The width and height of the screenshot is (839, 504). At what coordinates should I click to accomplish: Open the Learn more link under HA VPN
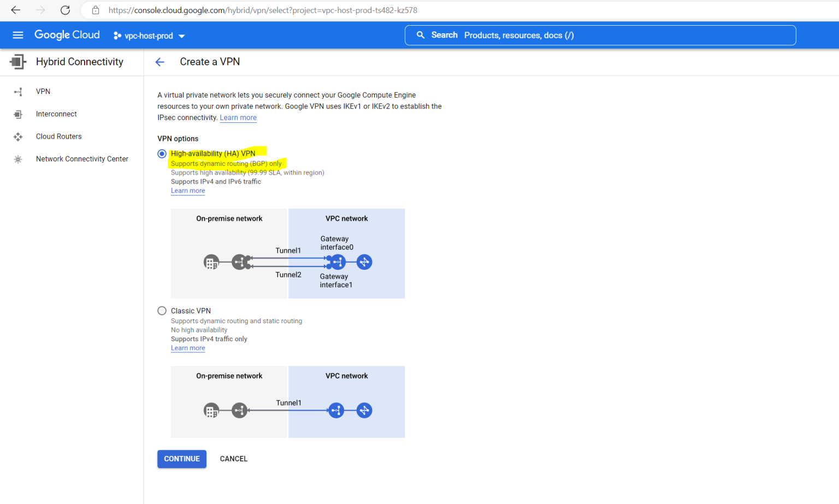(188, 190)
